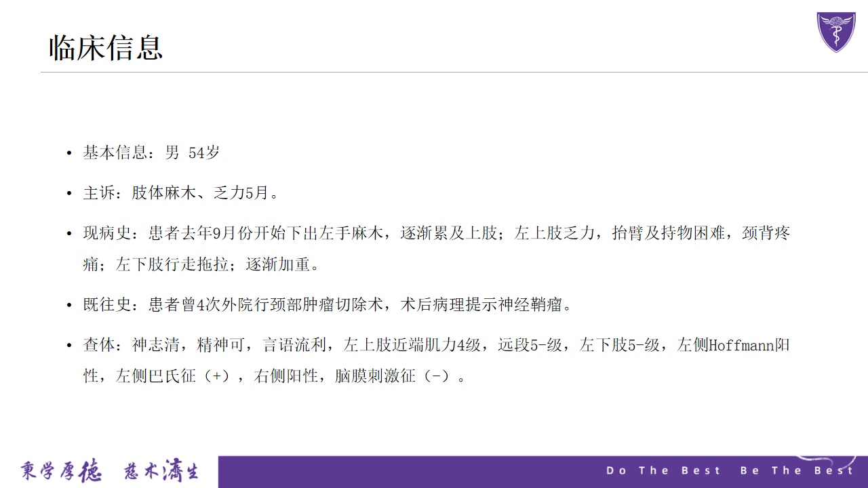868x488 pixels.
Task: Click the Be The Best footer text
Action: click(x=797, y=470)
